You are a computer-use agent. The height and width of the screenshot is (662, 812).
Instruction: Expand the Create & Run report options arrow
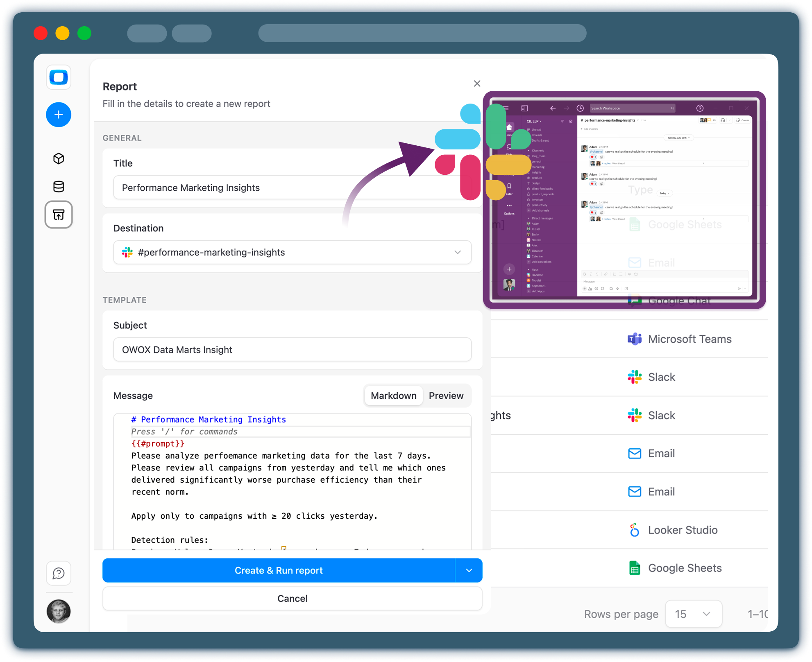(x=469, y=570)
